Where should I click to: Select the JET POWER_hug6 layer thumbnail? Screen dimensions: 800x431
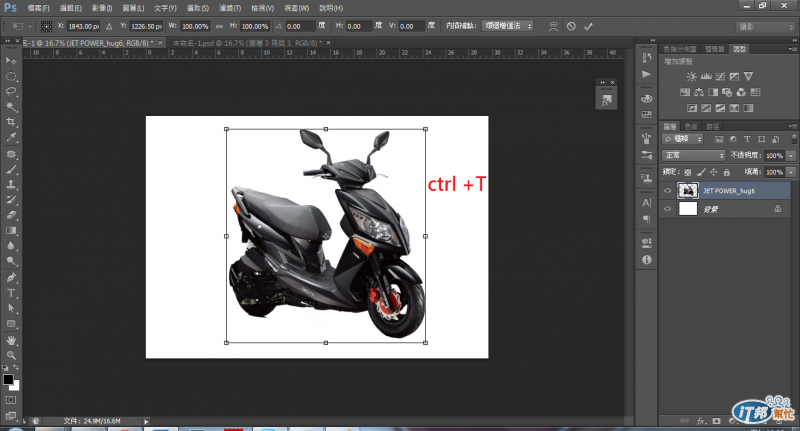[688, 190]
